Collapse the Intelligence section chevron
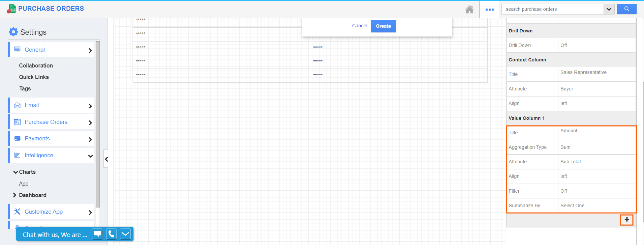 pos(90,156)
